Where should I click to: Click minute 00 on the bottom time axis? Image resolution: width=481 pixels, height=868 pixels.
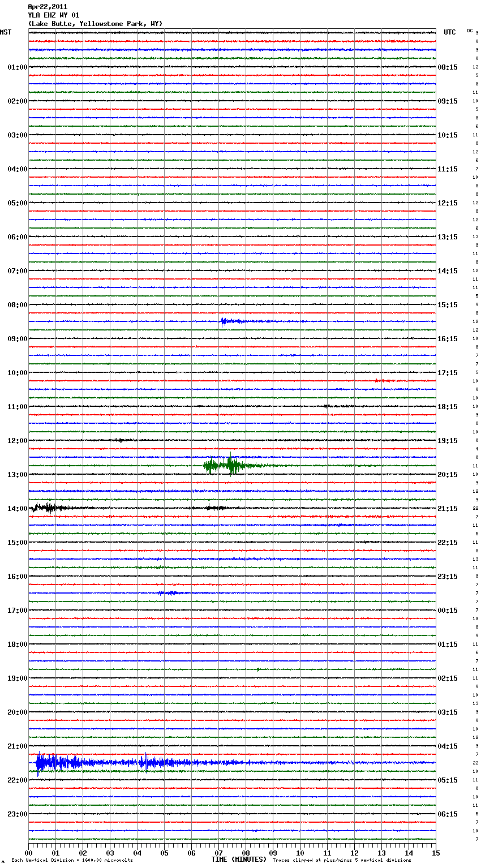[x=28, y=853]
